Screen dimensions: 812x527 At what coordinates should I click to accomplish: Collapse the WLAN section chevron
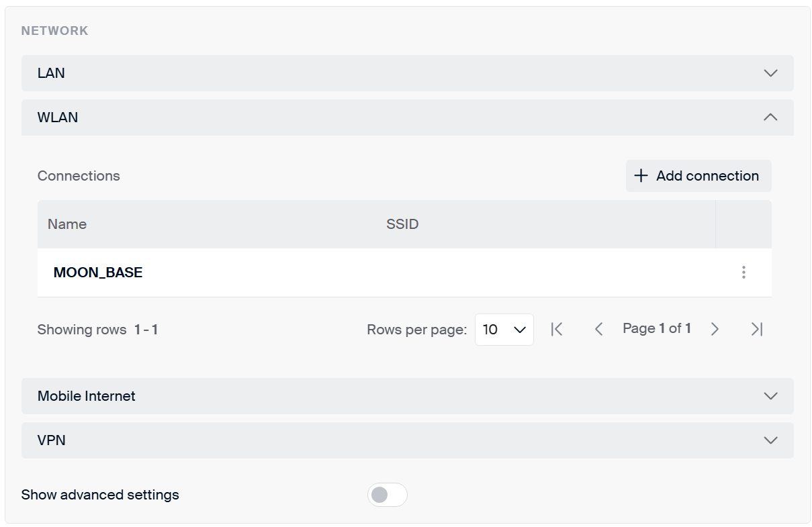pyautogui.click(x=770, y=117)
